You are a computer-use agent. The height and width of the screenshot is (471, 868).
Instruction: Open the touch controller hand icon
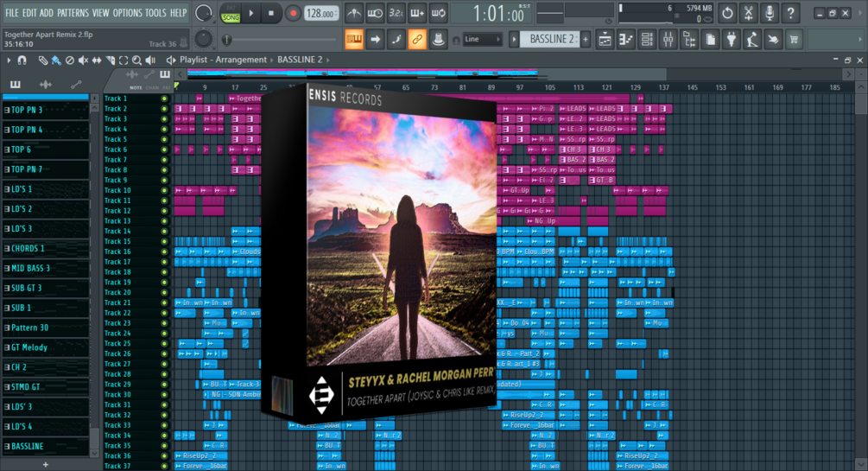point(773,40)
